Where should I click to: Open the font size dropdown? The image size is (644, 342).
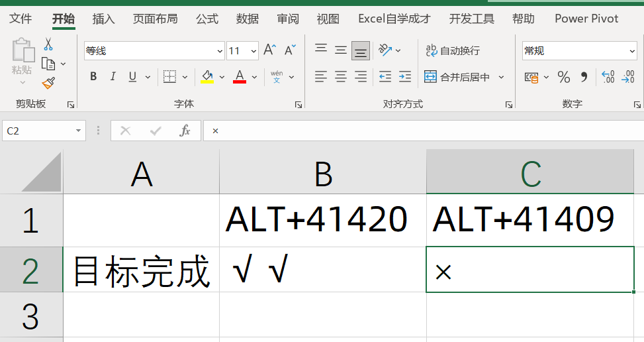253,51
